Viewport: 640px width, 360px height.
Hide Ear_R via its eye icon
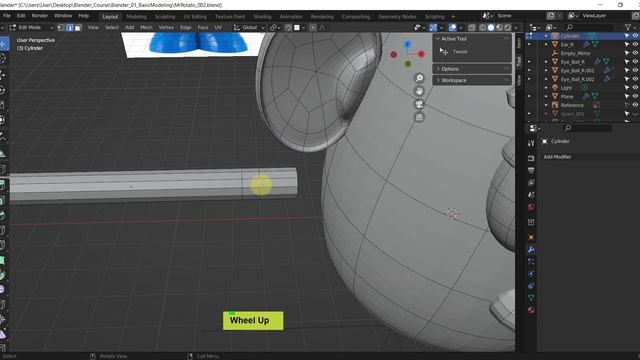pos(635,44)
